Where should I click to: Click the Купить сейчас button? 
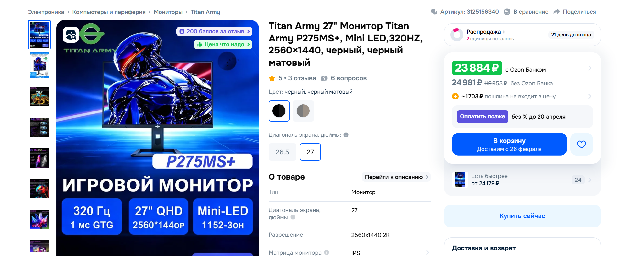tap(522, 216)
